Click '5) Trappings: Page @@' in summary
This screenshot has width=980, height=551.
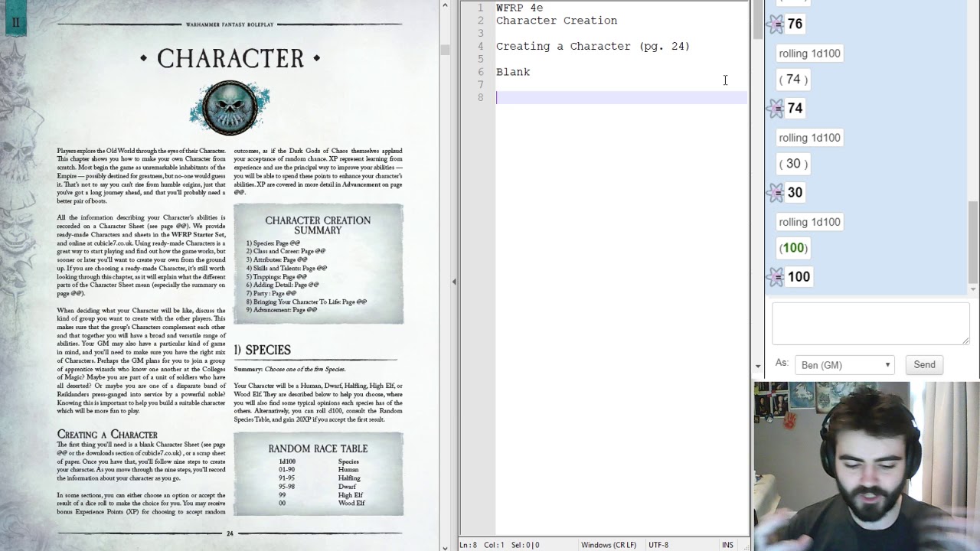pyautogui.click(x=276, y=276)
